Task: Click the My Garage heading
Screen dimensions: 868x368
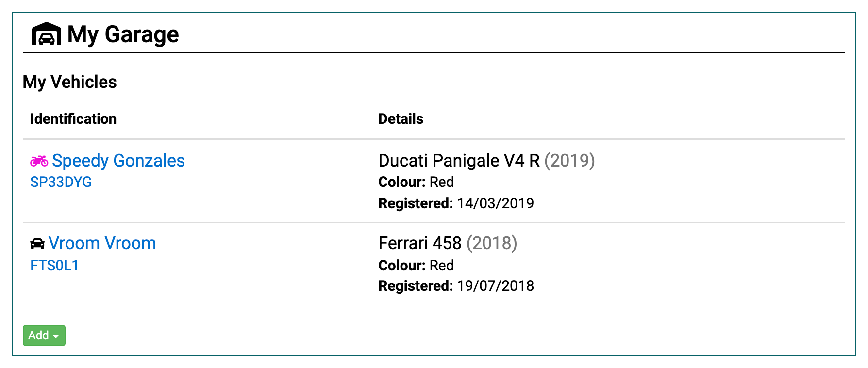Action: [123, 34]
